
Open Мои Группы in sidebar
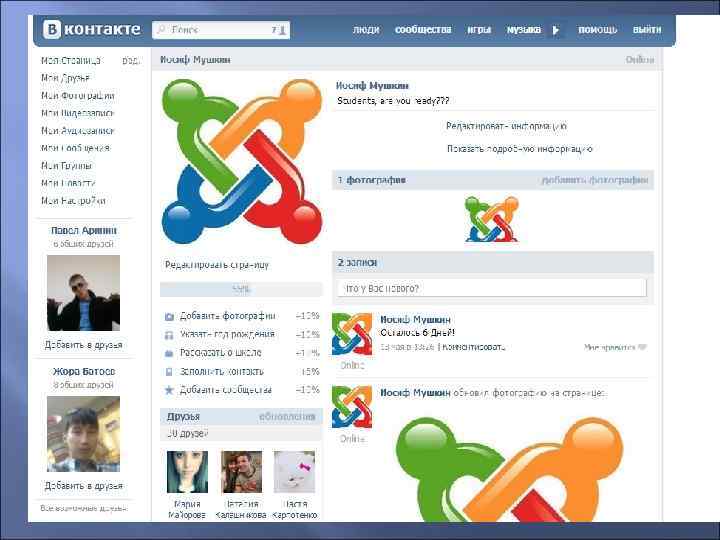tap(66, 165)
